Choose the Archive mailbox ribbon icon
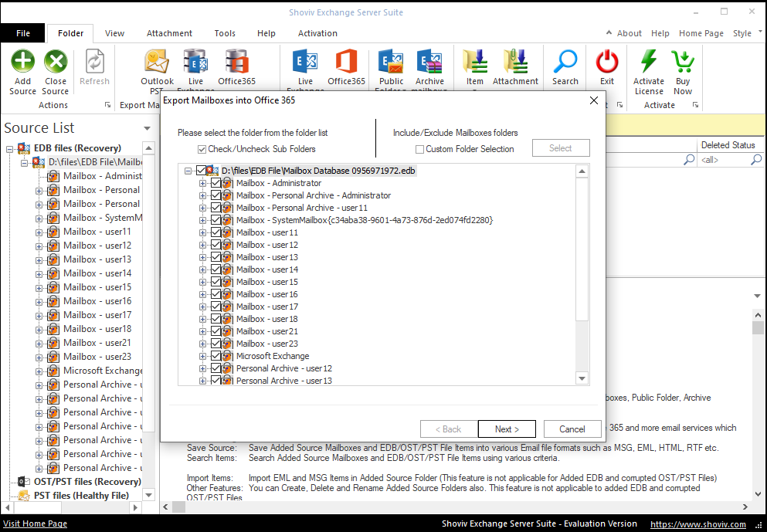This screenshot has width=767, height=532. click(429, 62)
